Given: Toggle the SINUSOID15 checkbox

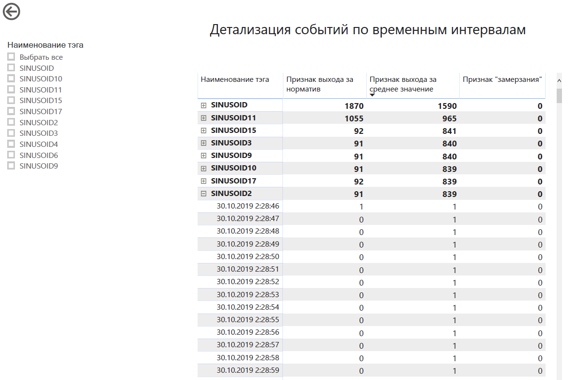Looking at the screenshot, I should coord(11,100).
